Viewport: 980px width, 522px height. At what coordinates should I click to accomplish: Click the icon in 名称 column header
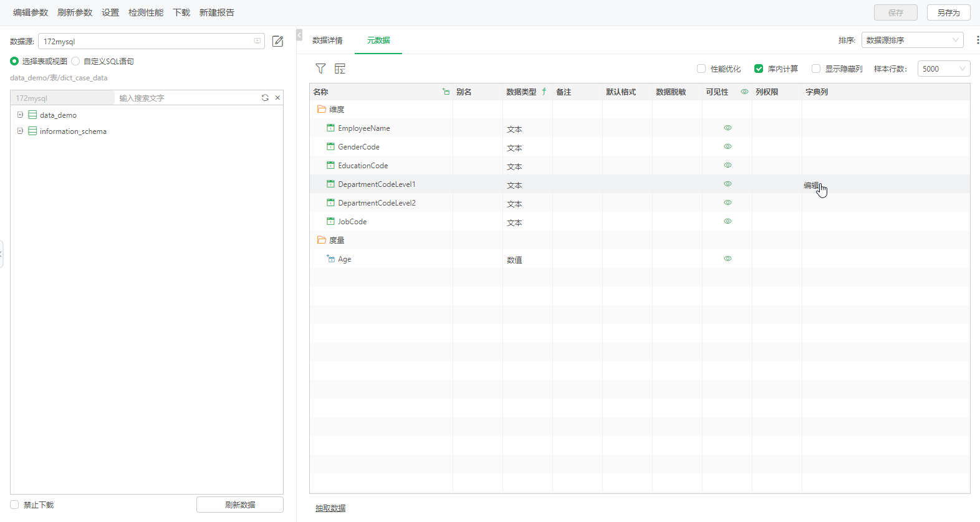pos(446,92)
